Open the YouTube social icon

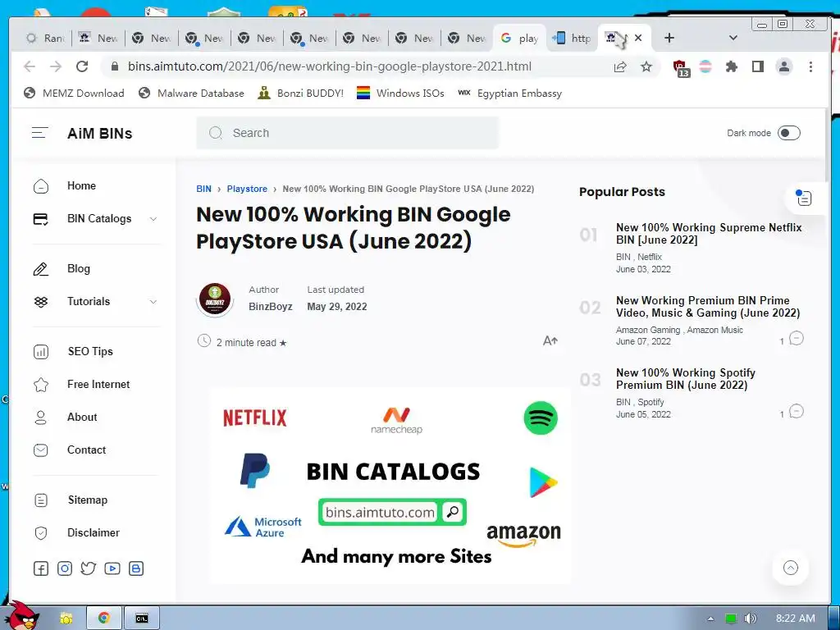pyautogui.click(x=112, y=568)
